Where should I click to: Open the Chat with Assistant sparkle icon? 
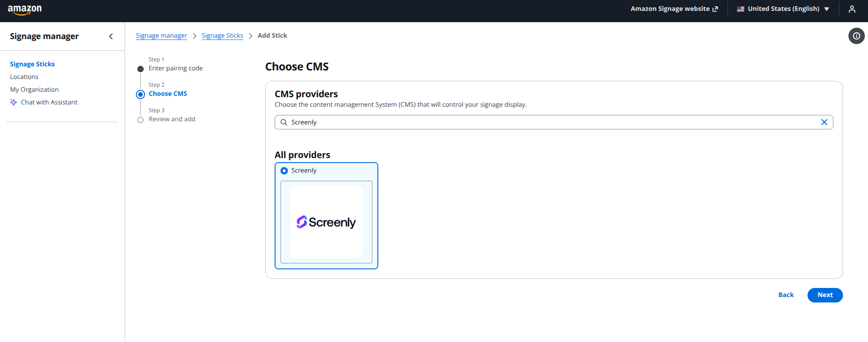14,102
